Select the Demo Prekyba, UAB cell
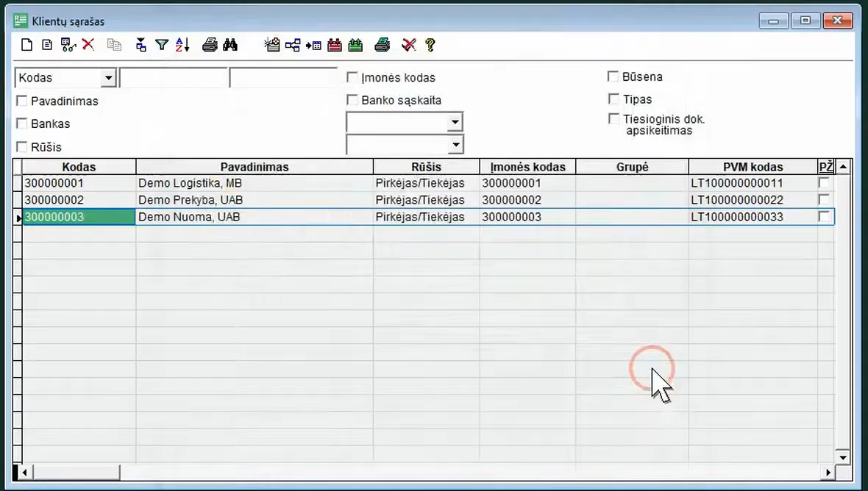 click(255, 200)
